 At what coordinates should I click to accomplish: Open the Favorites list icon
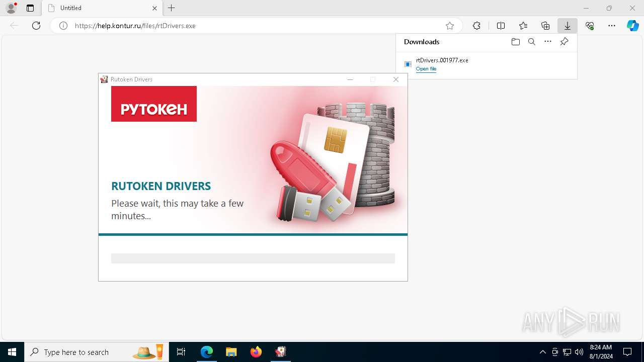[523, 26]
